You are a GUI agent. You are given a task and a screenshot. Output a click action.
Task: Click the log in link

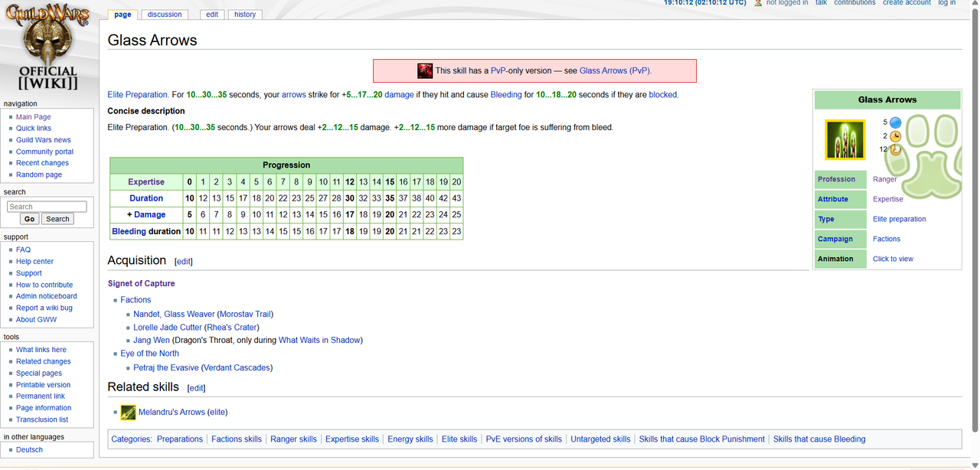947,3
